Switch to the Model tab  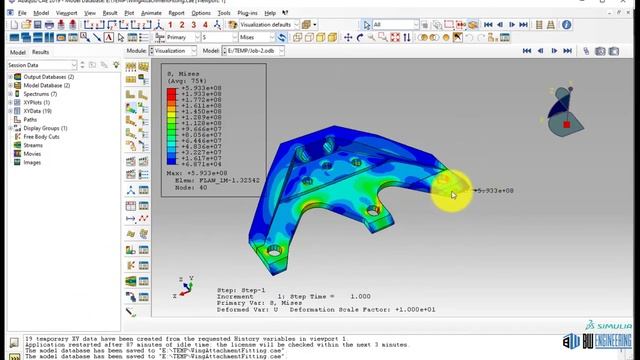18,52
